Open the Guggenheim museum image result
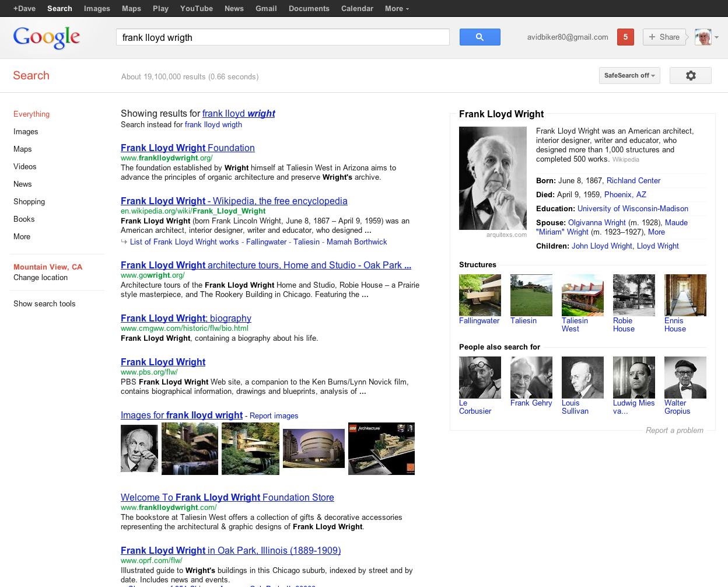Image resolution: width=728 pixels, height=587 pixels. coord(313,448)
